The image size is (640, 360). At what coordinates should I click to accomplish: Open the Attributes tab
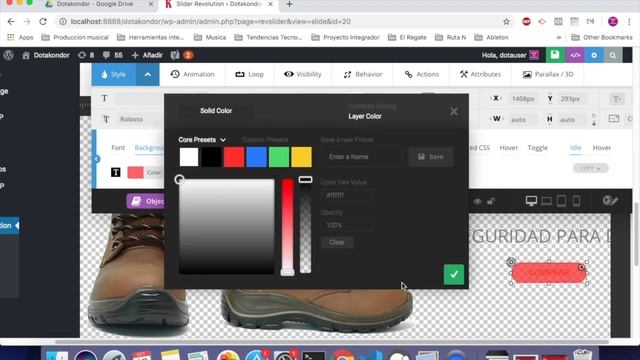pyautogui.click(x=480, y=74)
